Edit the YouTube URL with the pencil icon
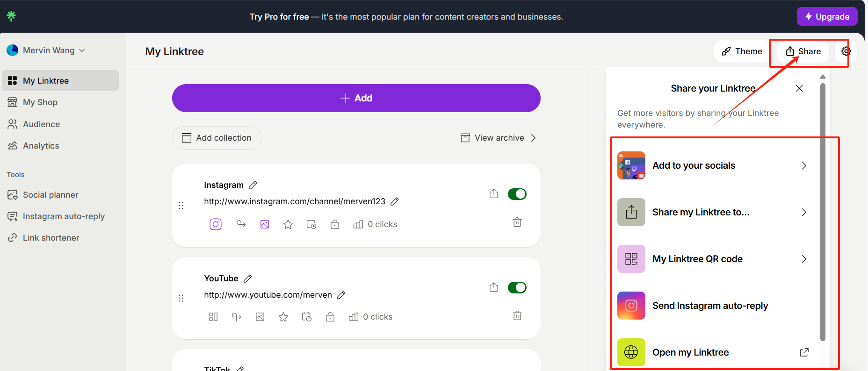Image resolution: width=868 pixels, height=371 pixels. click(341, 295)
